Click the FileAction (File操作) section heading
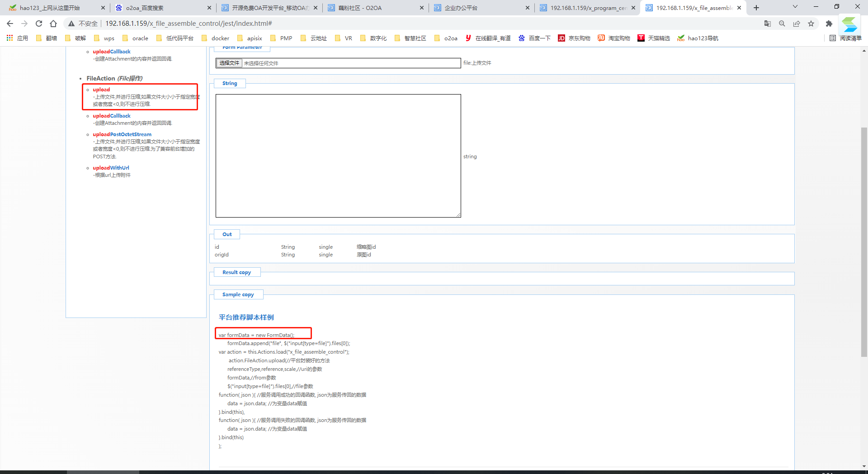 point(114,78)
